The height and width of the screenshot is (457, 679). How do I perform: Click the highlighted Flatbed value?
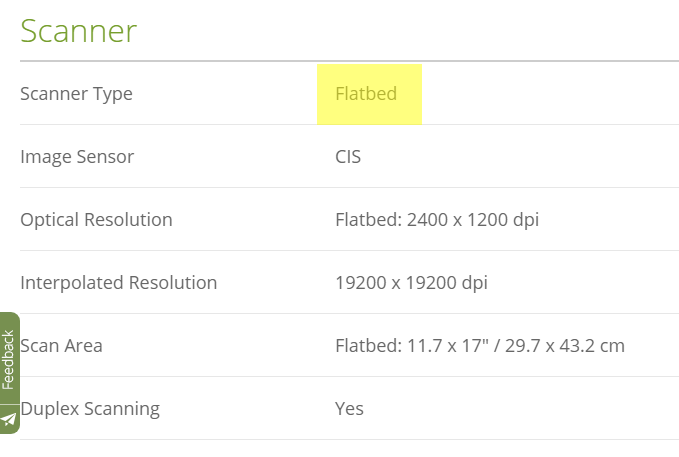click(366, 94)
